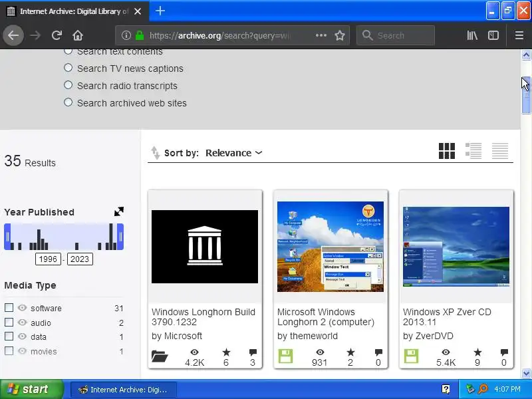Expand the Year Published histogram
Screen dimensions: 532x399
[119, 211]
